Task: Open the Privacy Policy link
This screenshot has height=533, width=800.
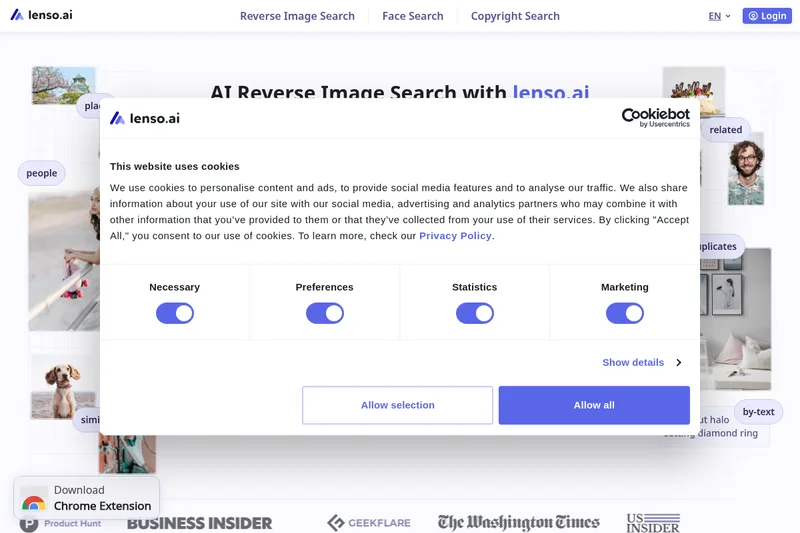Action: pos(455,236)
